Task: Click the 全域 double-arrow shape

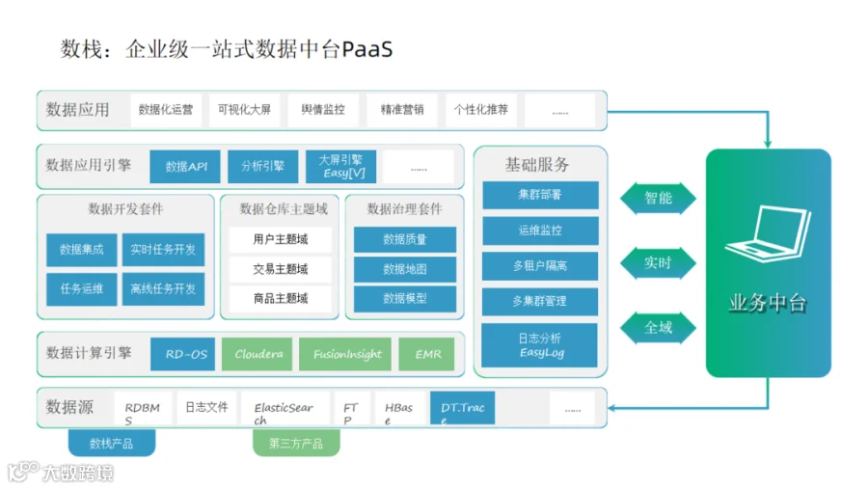Action: coord(658,328)
